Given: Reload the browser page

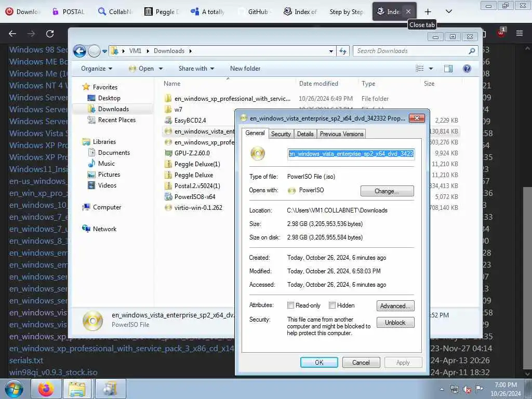Looking at the screenshot, I should 50,34.
